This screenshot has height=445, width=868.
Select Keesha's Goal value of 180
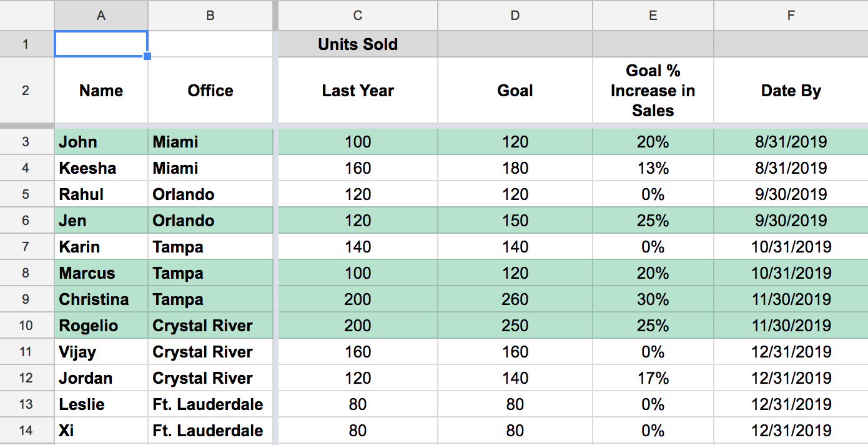coord(515,167)
